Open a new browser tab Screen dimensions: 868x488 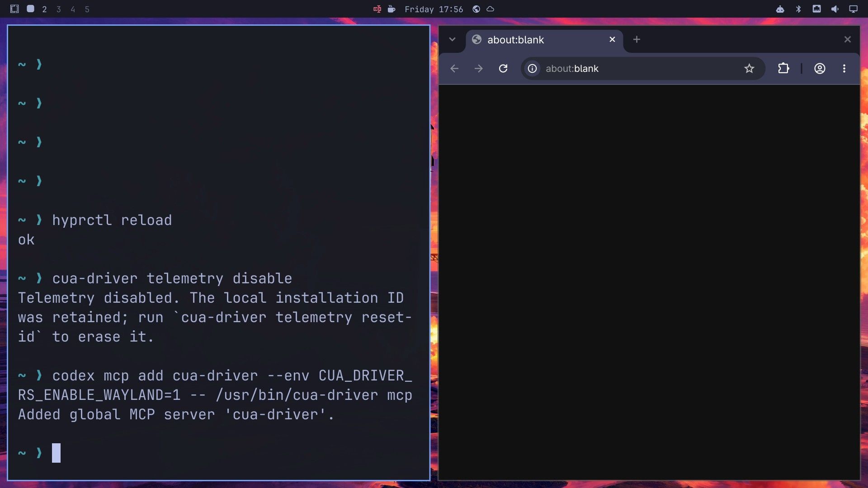point(637,39)
